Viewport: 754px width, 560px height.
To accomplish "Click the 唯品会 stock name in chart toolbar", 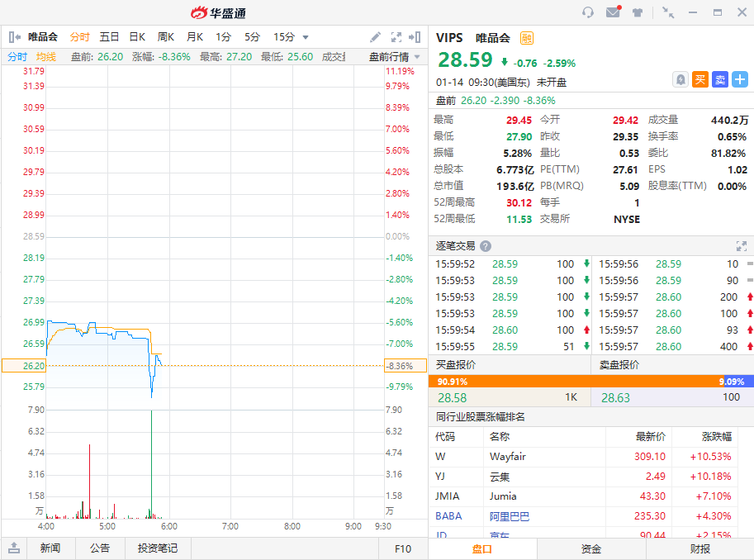I will click(x=43, y=36).
